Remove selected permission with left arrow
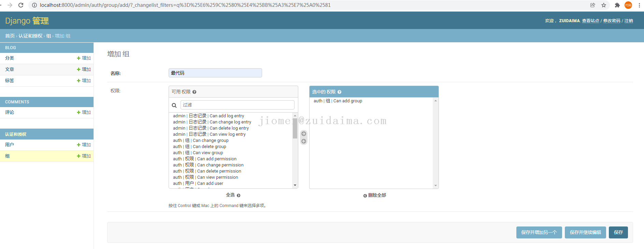This screenshot has height=249, width=644. 304,141
